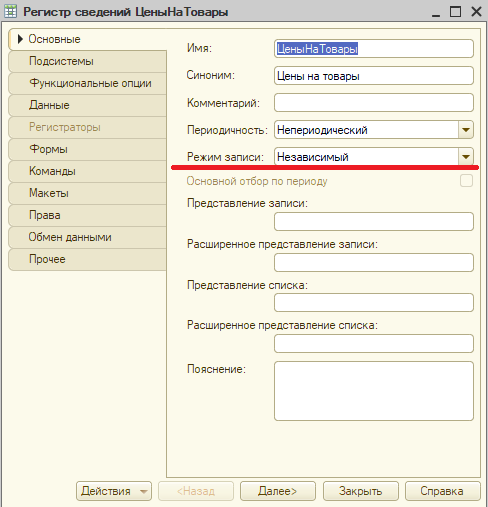
Task: Open the Обмен данными tab
Action: (x=88, y=237)
